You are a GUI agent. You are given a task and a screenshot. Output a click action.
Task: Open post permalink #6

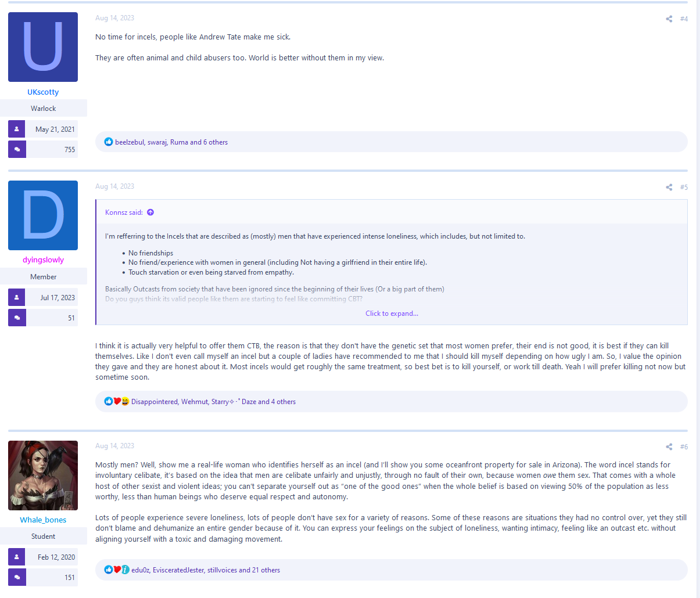coord(684,446)
